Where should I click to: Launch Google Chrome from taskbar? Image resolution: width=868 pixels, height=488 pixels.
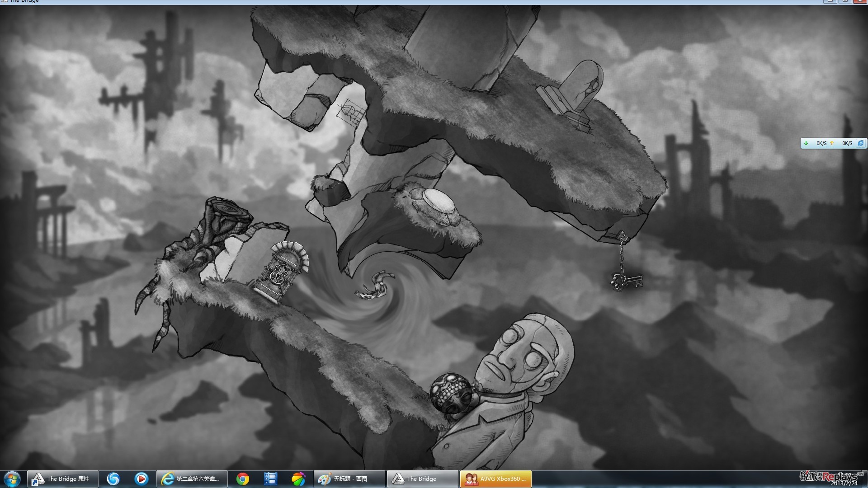coord(243,479)
